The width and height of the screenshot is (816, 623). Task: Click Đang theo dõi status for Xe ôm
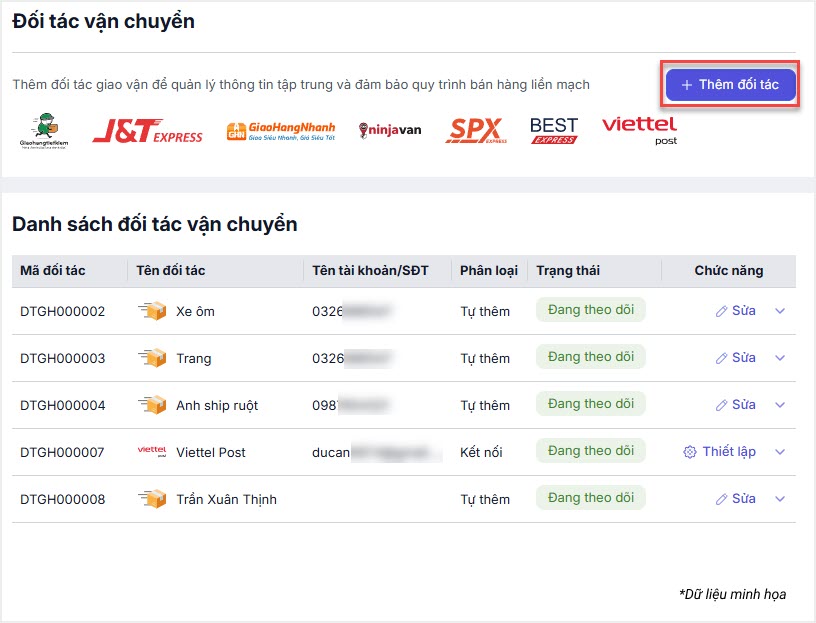click(591, 310)
